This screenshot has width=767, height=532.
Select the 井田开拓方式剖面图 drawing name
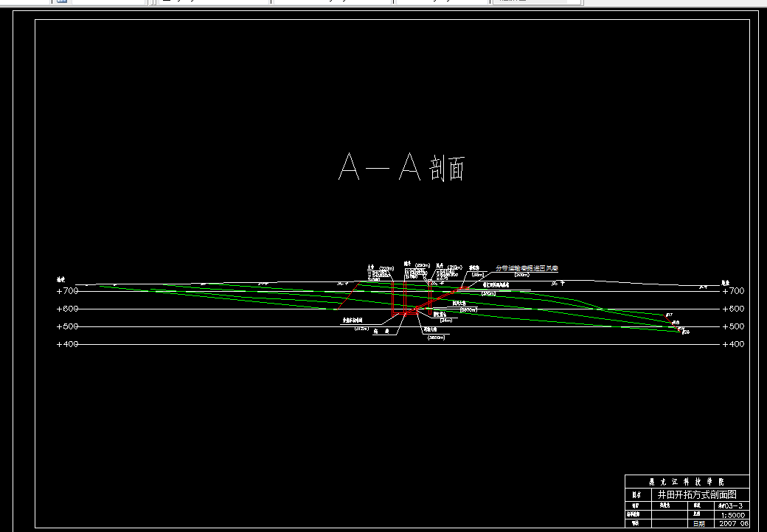click(697, 494)
